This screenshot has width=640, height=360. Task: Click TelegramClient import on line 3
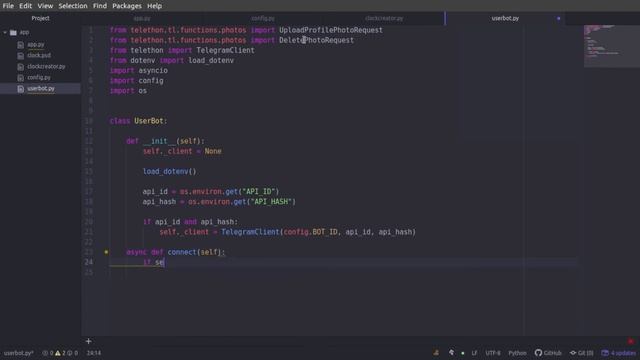[x=225, y=50]
